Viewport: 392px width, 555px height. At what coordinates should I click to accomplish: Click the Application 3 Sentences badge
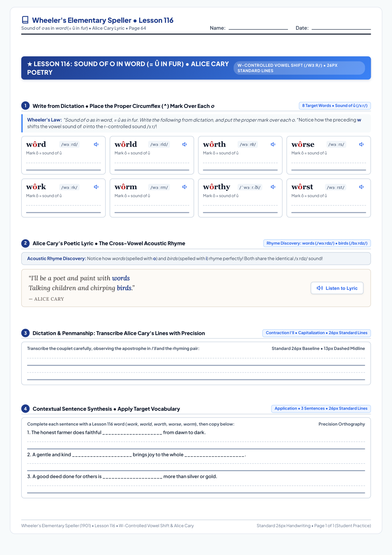tap(321, 408)
